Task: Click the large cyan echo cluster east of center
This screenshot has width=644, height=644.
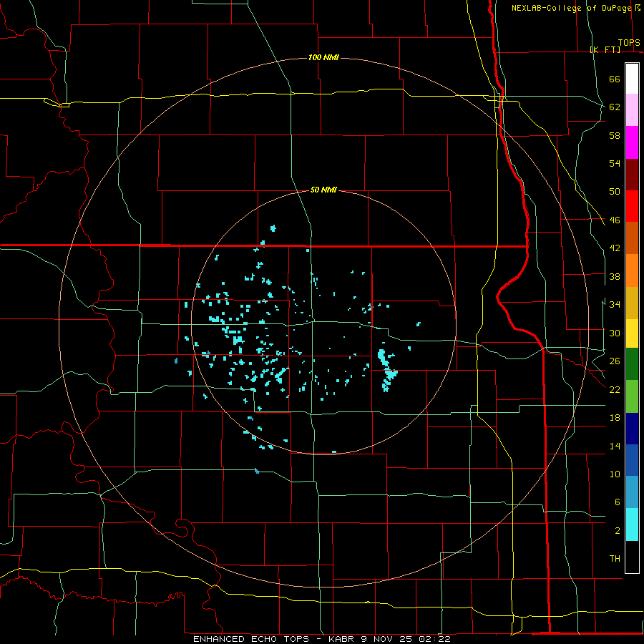Action: tap(387, 370)
